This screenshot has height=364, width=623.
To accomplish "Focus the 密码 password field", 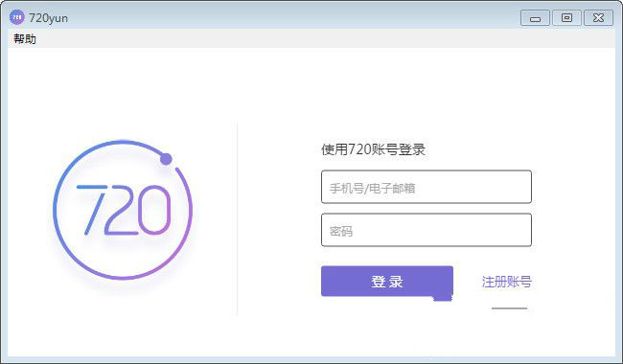I will (x=427, y=230).
